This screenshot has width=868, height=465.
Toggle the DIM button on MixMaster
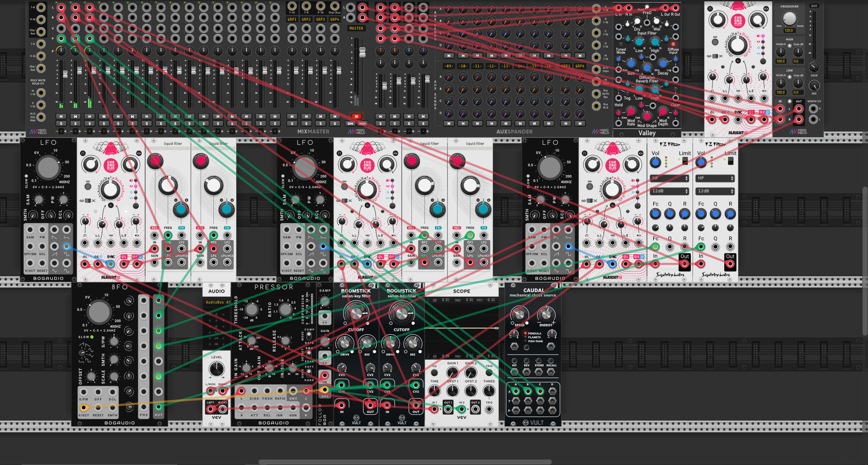[350, 123]
